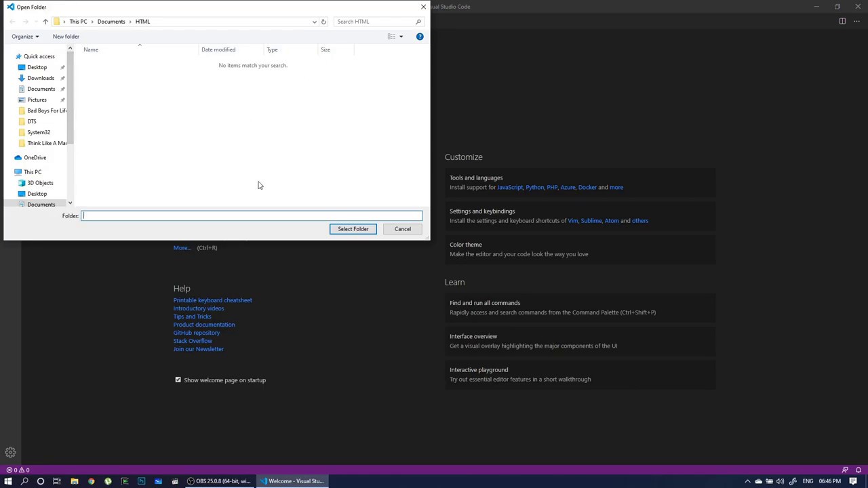Open Introductory videos link
The image size is (868, 488).
click(198, 308)
